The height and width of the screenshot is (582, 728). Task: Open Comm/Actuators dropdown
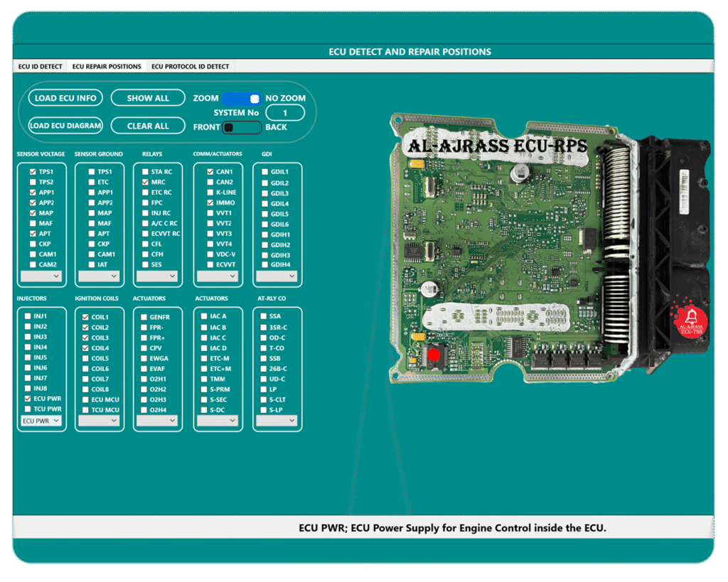218,276
